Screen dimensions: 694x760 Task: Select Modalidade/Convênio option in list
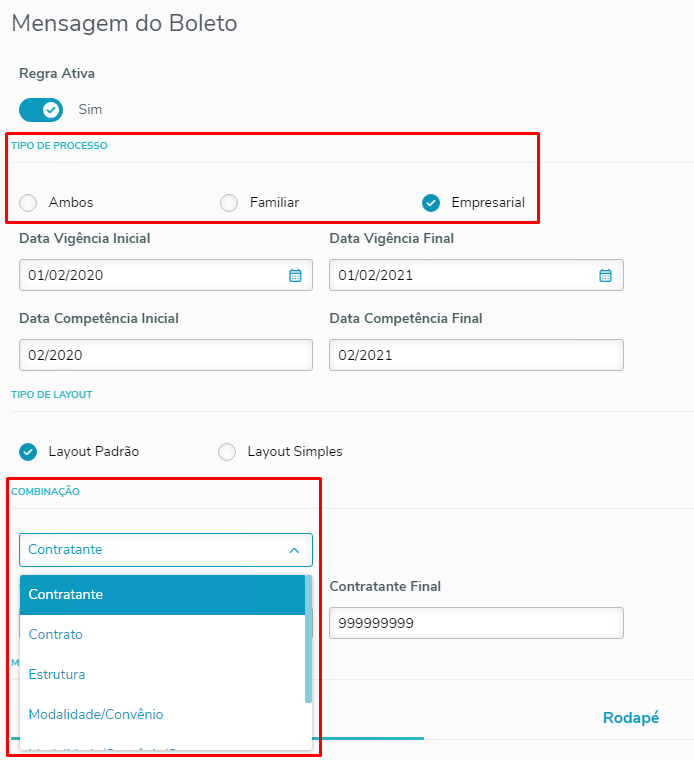162,714
